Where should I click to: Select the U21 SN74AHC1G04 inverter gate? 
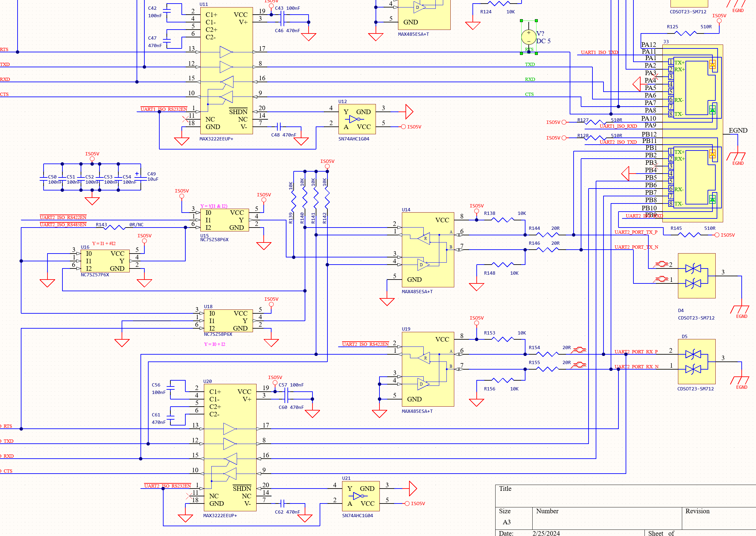pyautogui.click(x=361, y=496)
